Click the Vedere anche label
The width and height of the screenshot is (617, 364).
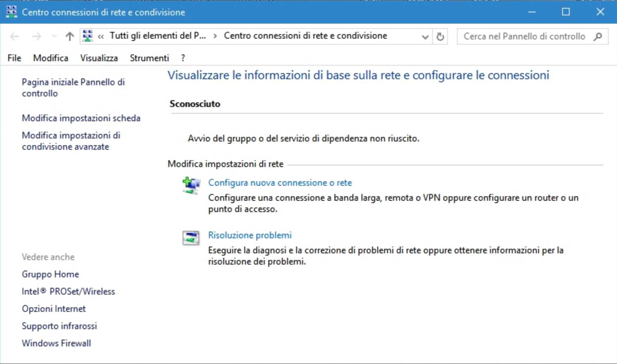[x=48, y=257]
